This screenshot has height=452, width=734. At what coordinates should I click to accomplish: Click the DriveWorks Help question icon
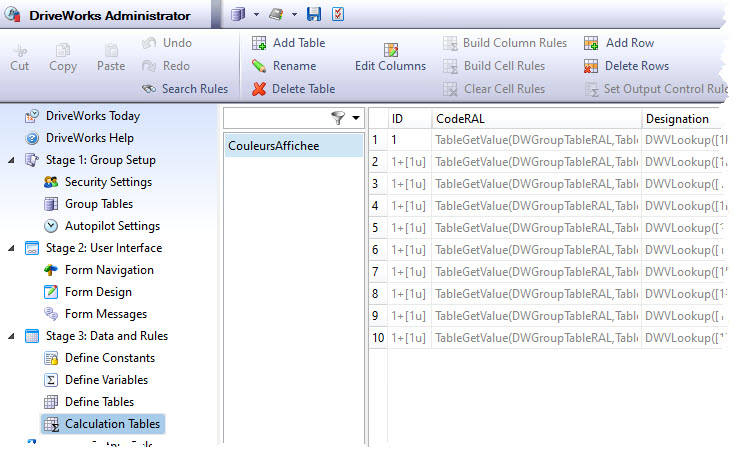[x=32, y=138]
